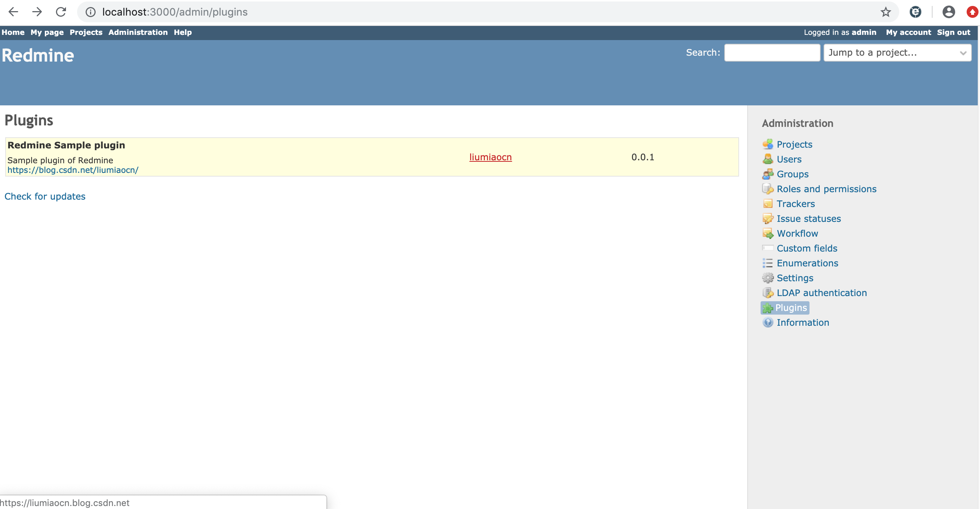Click the Users icon in Administration
980x509 pixels.
(767, 159)
